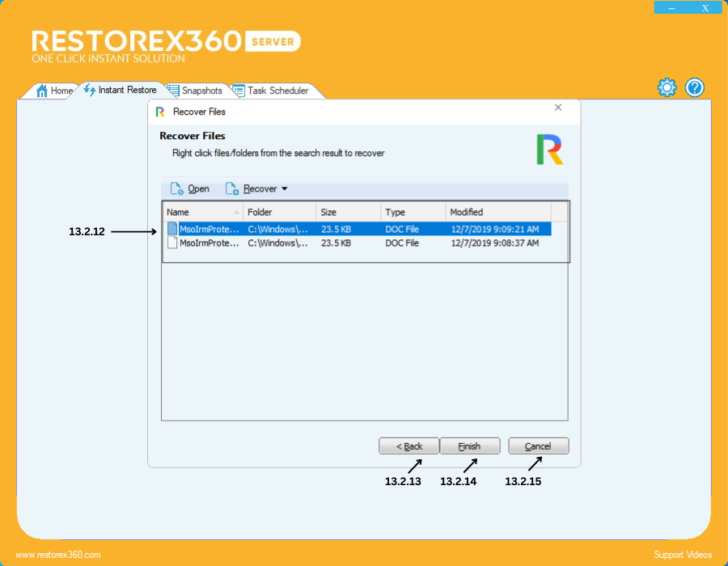Click the Instant Restore arrows icon
Viewport: 728px width, 566px height.
tap(90, 90)
